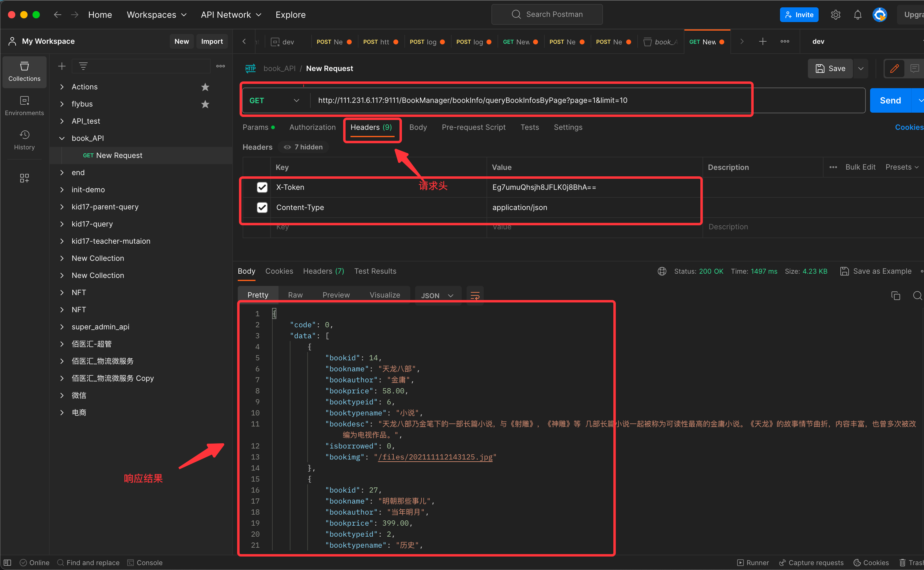Open the Test Results response tab
The width and height of the screenshot is (924, 570).
point(375,271)
